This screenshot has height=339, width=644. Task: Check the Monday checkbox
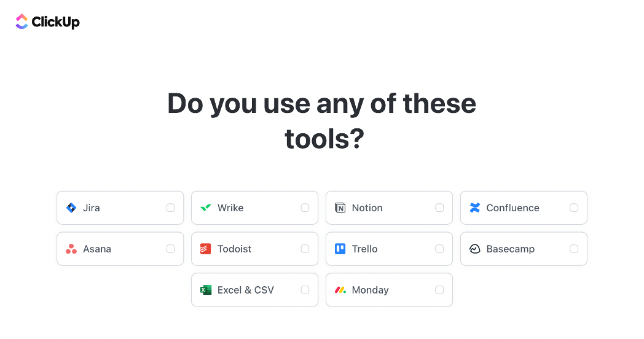439,290
